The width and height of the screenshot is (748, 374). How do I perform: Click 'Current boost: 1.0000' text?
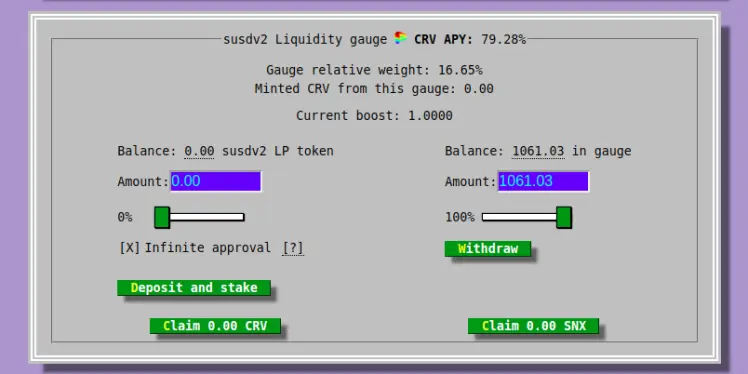(x=374, y=115)
